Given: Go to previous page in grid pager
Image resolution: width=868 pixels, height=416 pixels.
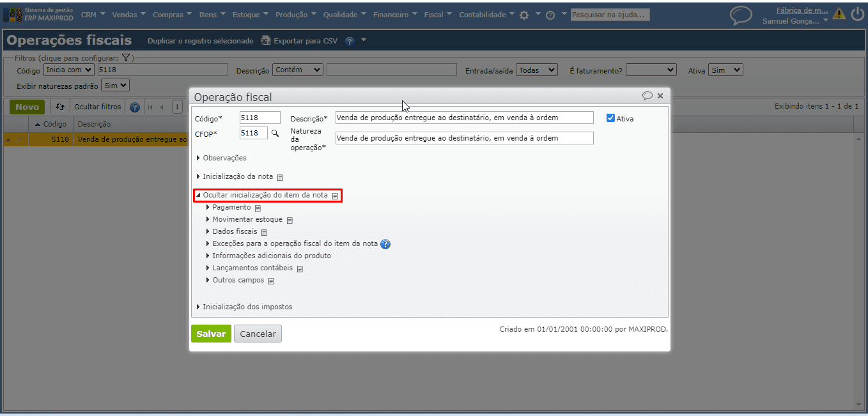Looking at the screenshot, I should (162, 107).
